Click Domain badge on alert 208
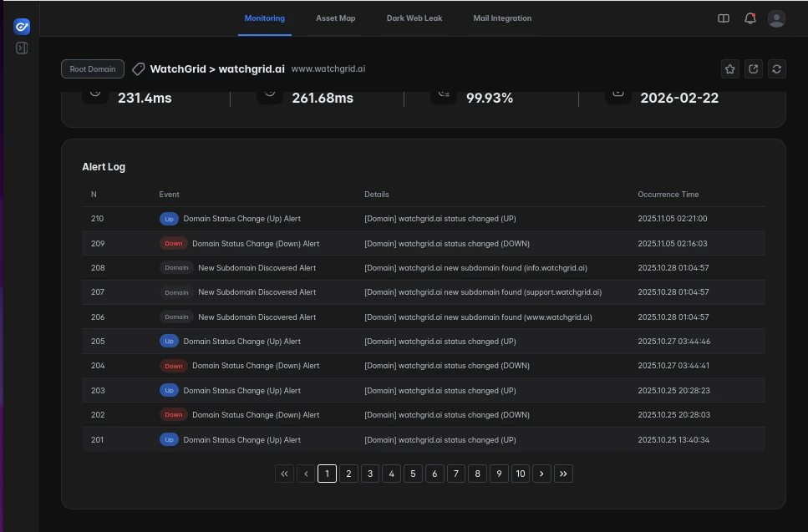This screenshot has width=808, height=532. [x=176, y=268]
